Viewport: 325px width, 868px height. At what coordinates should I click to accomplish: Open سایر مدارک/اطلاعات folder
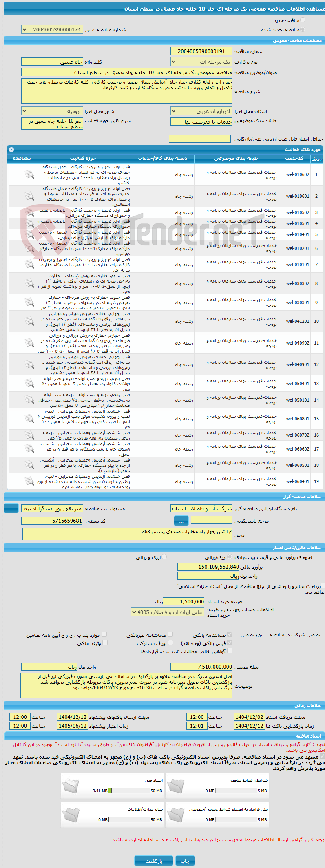[x=71, y=815]
